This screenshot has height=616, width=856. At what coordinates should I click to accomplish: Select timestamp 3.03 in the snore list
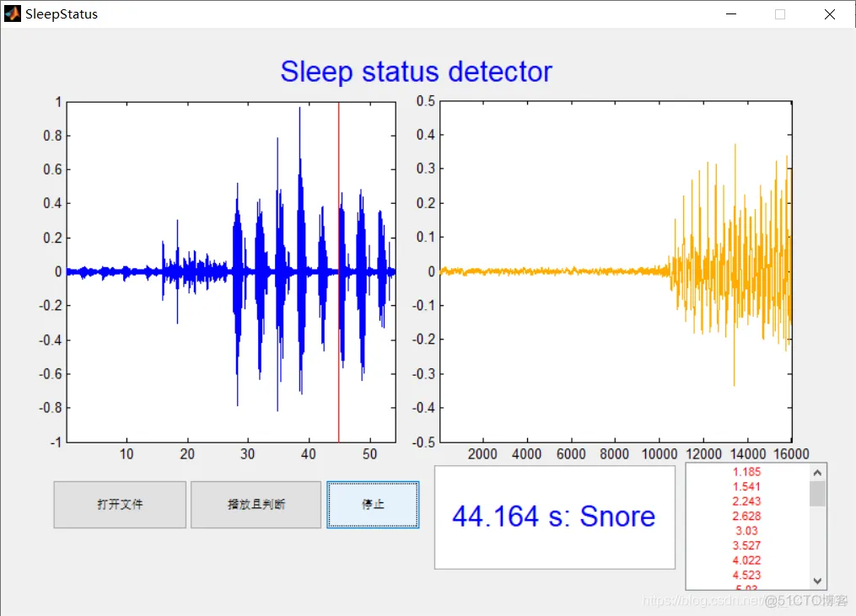click(x=746, y=531)
